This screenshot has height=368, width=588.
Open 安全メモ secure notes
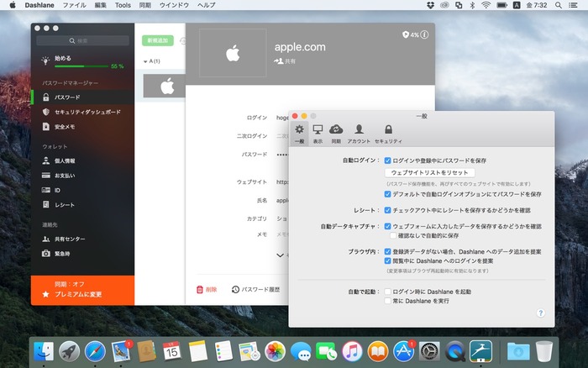[x=82, y=127]
